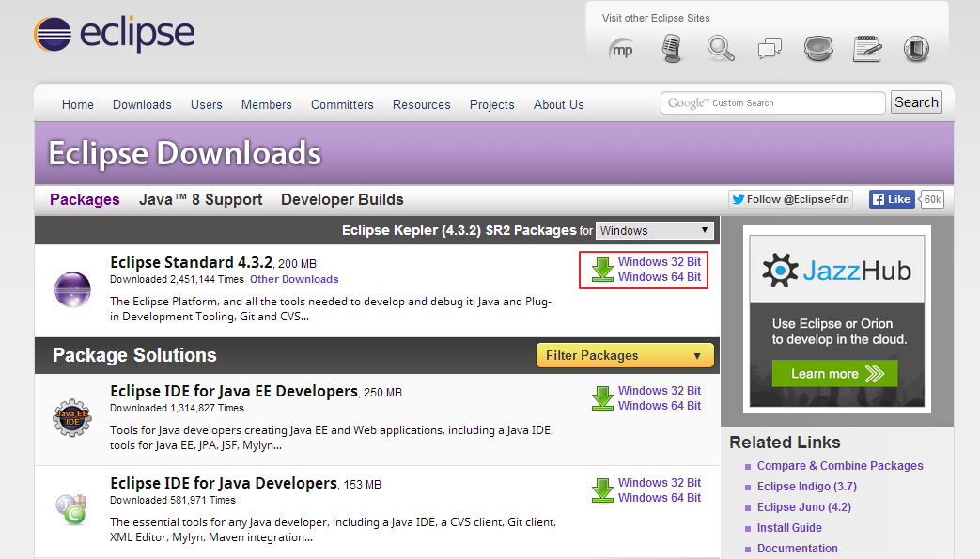This screenshot has height=559, width=980.
Task: Click the JazzHub gear logo
Action: (x=780, y=271)
